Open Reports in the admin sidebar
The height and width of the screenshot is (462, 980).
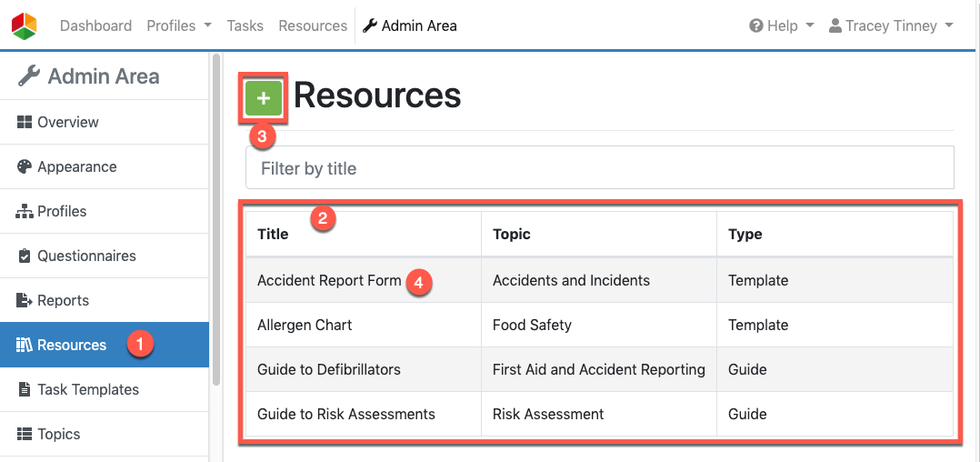click(105, 300)
